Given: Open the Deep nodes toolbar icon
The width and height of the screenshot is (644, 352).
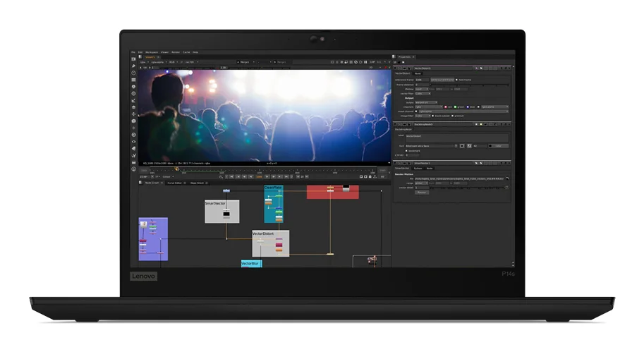Looking at the screenshot, I should point(133,135).
